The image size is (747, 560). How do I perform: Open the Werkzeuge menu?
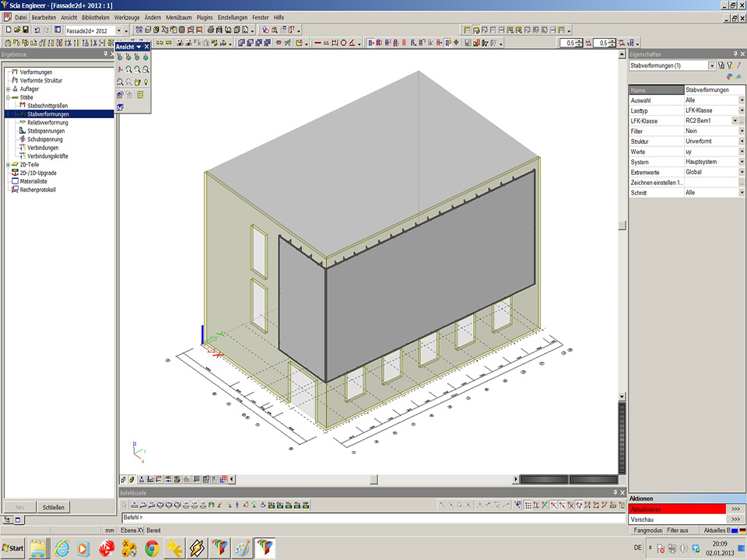pos(127,16)
